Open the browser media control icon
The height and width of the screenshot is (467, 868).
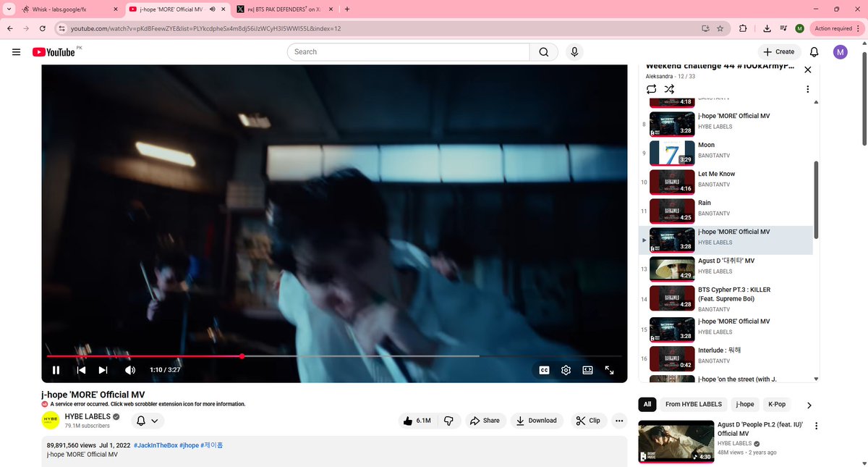(783, 28)
